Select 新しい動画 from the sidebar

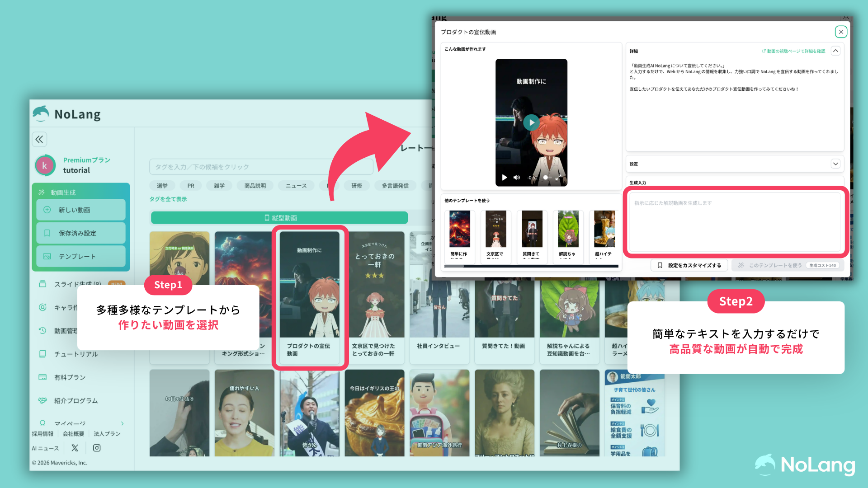tap(80, 209)
